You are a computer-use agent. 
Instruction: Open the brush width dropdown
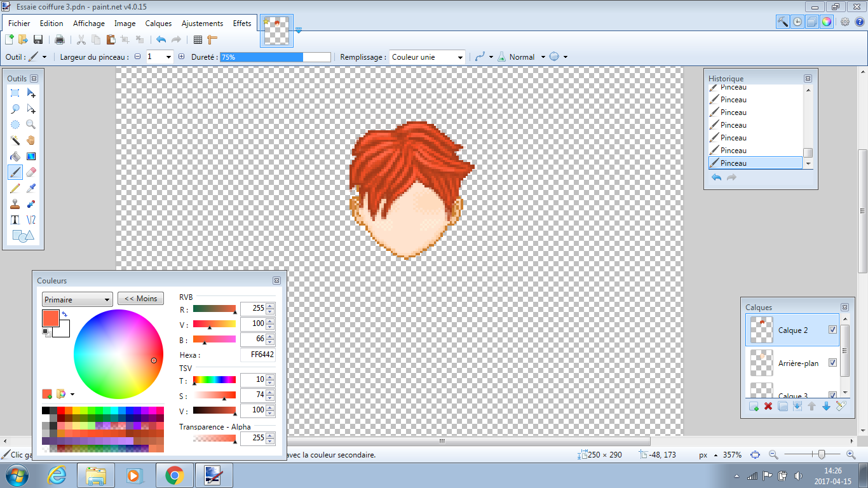(168, 57)
